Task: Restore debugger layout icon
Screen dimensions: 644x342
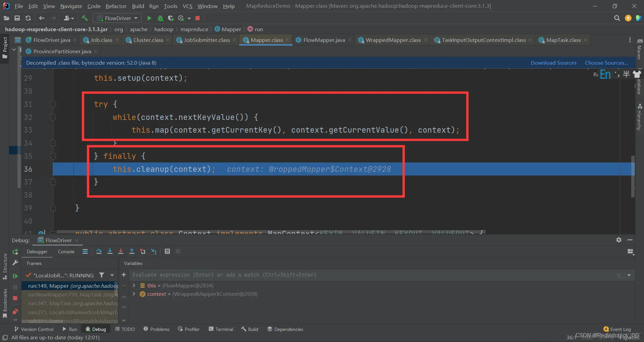Action: [x=631, y=252]
